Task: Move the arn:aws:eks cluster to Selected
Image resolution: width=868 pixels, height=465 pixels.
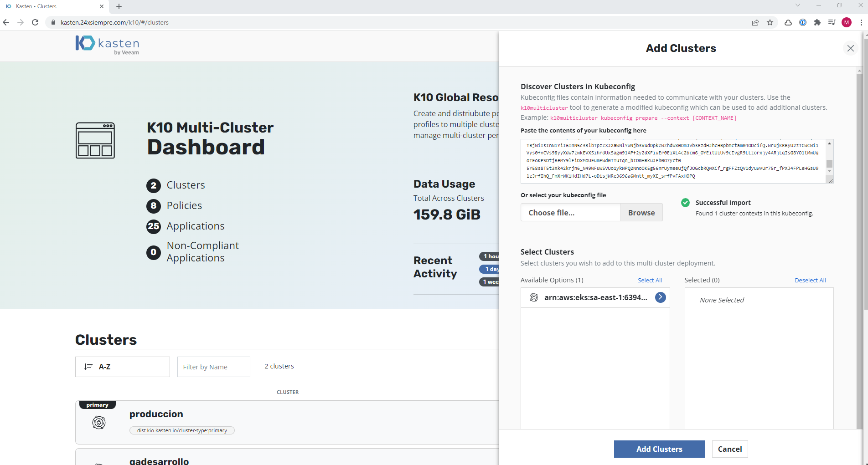Action: (660, 297)
